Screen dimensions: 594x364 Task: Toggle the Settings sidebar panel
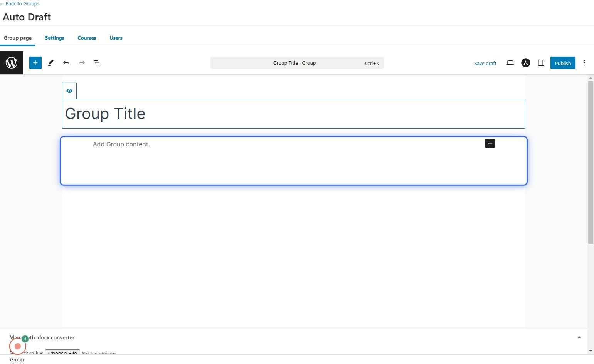(541, 63)
